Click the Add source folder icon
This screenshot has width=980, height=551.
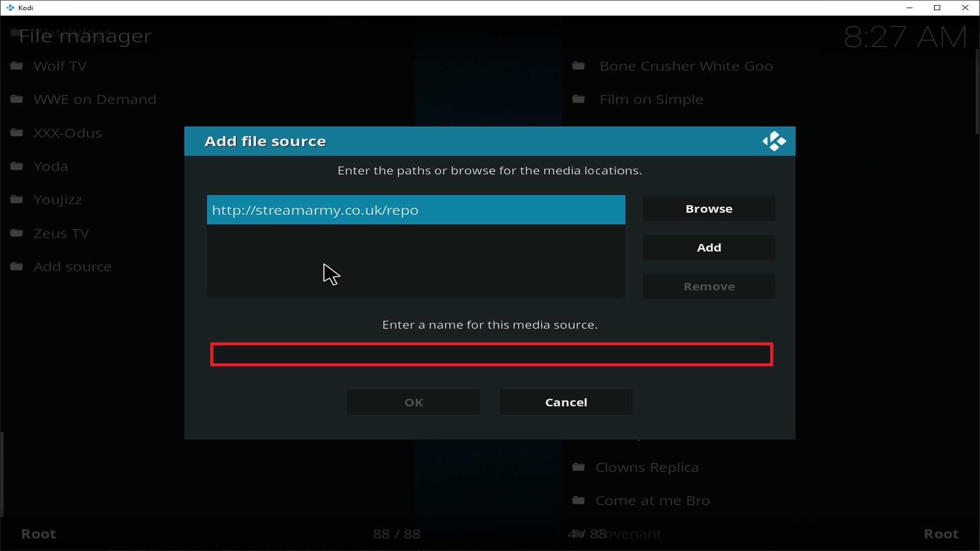[x=17, y=266]
